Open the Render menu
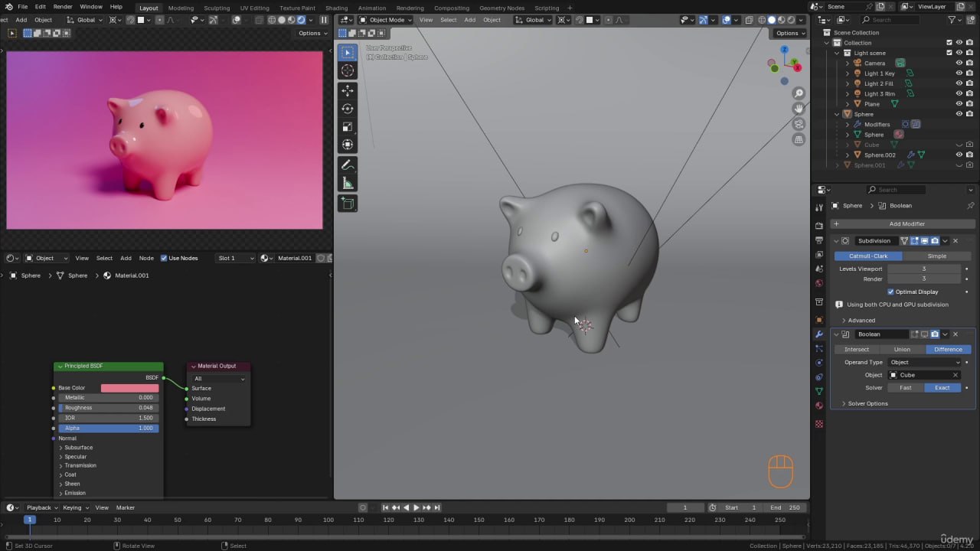Screen dimensions: 980x551 (x=63, y=7)
